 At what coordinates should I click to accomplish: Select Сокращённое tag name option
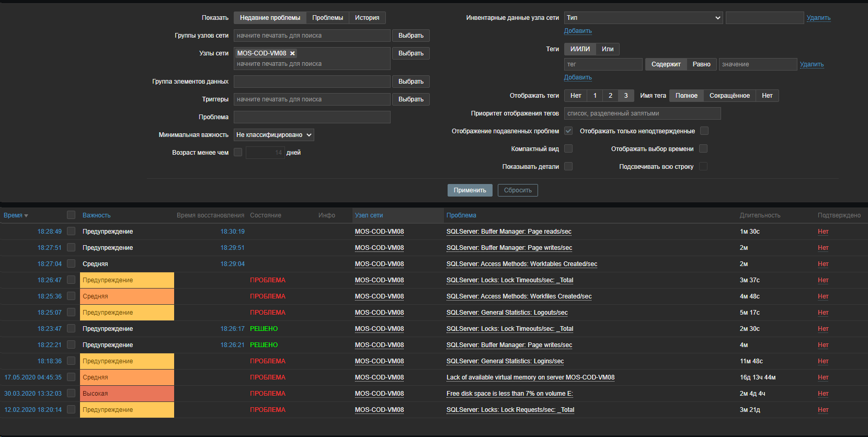[x=729, y=96]
